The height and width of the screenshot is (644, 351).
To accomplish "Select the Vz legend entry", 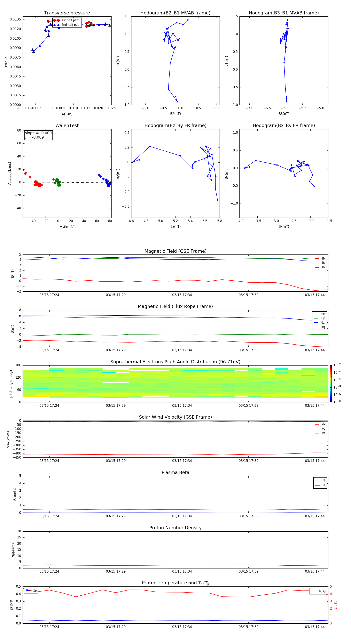I will pyautogui.click(x=320, y=433).
